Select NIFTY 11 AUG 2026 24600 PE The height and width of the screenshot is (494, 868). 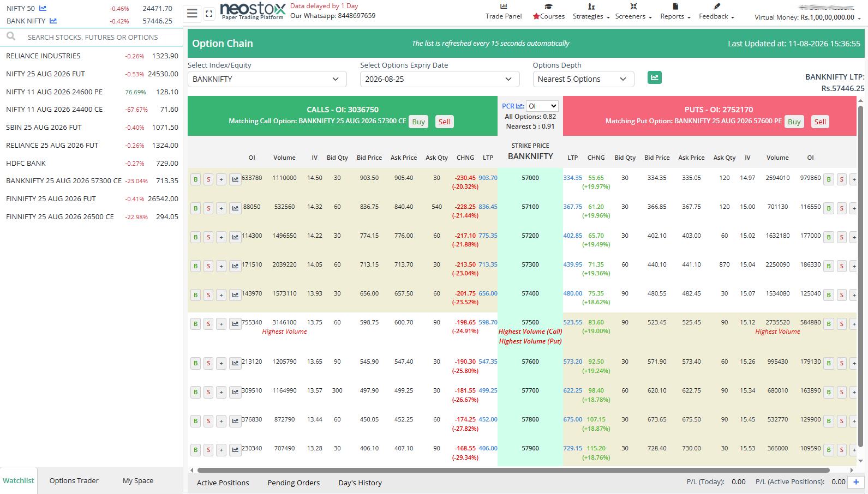[x=92, y=92]
